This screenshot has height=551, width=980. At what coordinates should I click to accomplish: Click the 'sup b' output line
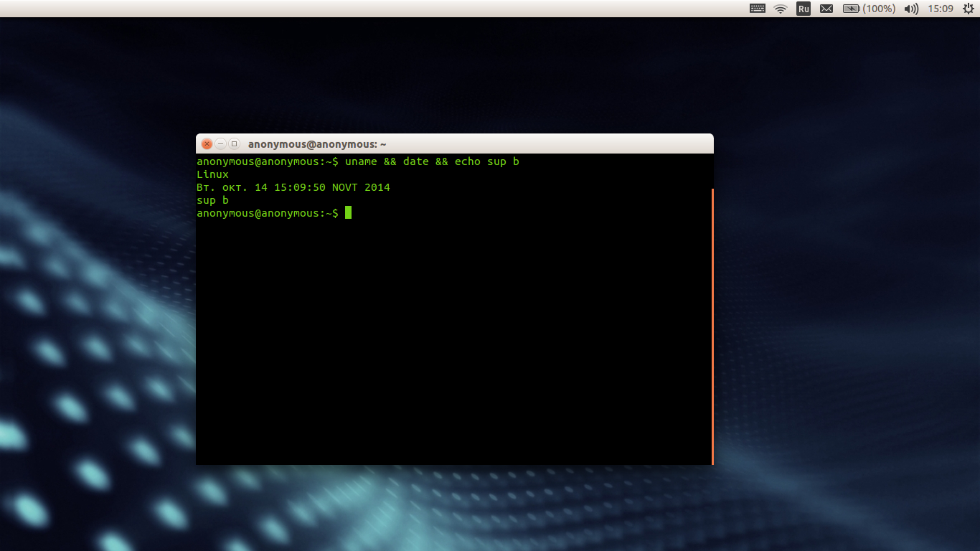point(212,200)
